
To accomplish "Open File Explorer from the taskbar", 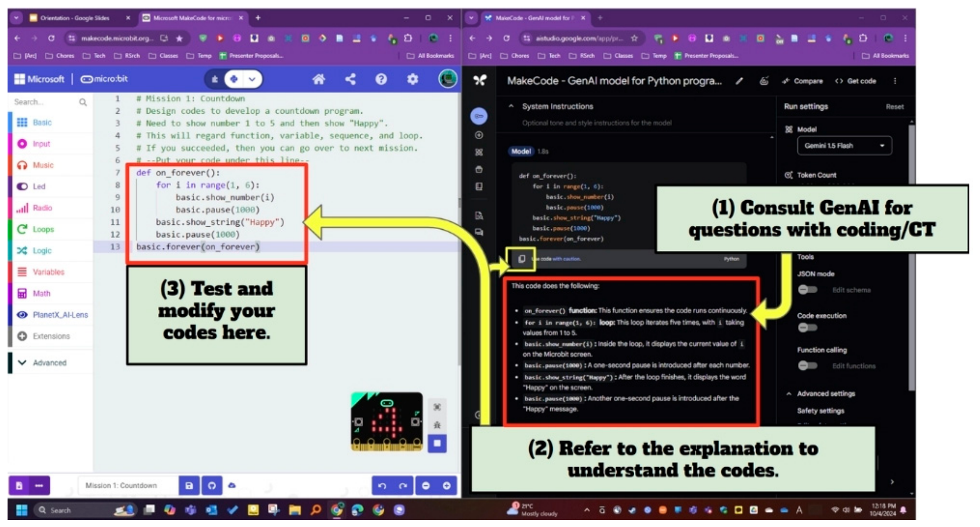I will click(x=294, y=510).
